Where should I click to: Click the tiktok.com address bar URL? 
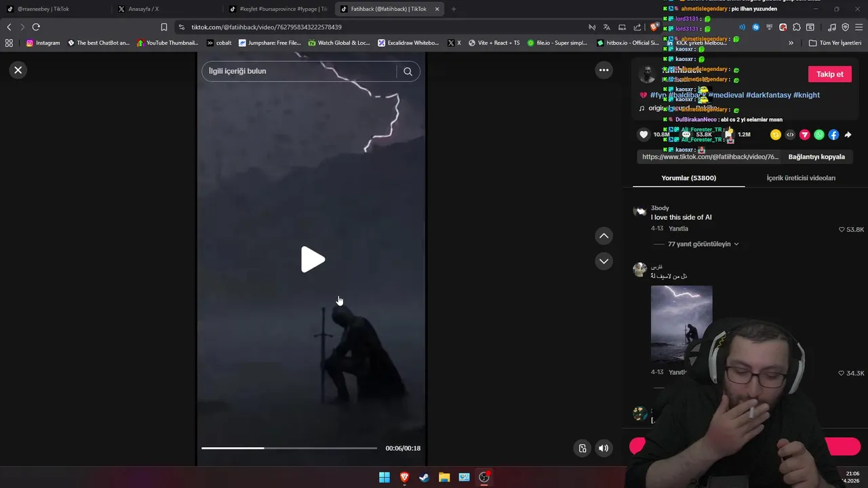click(x=267, y=27)
